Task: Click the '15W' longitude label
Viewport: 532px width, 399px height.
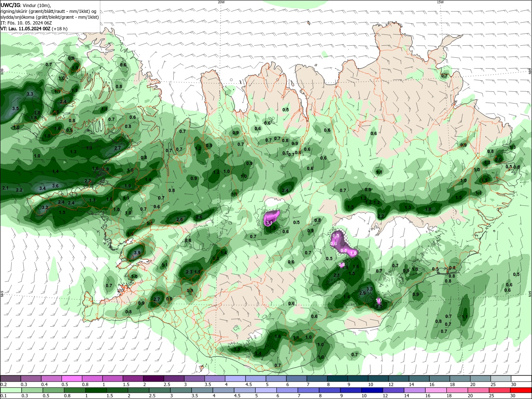Action: (440, 2)
